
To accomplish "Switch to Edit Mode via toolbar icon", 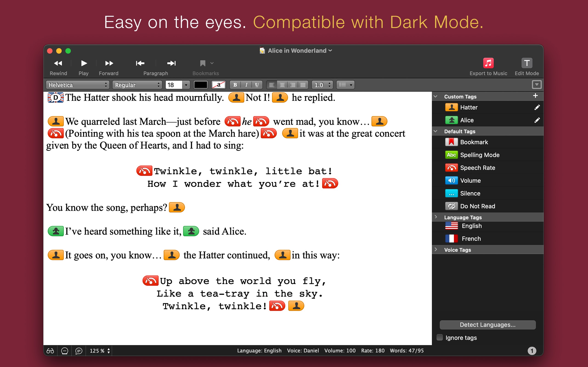I will [x=526, y=63].
